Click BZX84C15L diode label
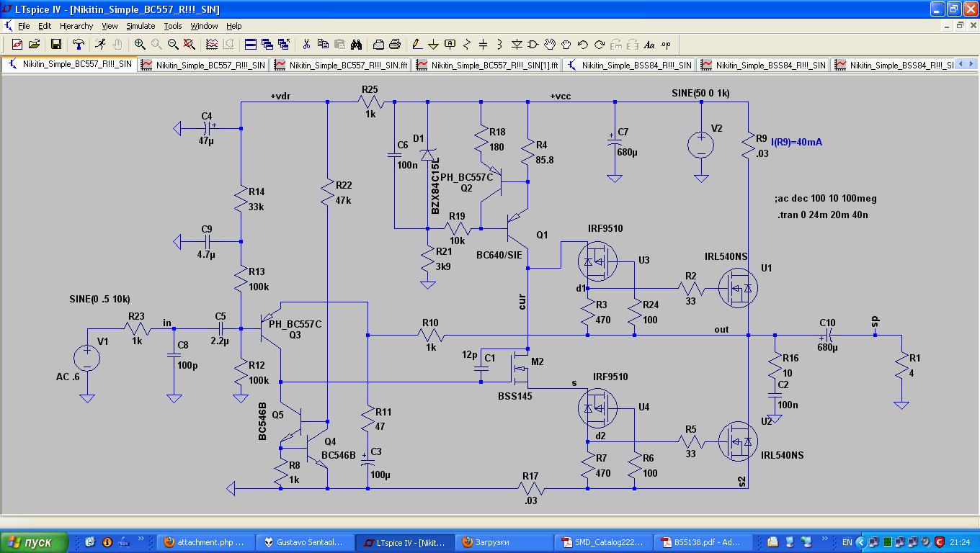This screenshot has width=980, height=553. point(435,185)
